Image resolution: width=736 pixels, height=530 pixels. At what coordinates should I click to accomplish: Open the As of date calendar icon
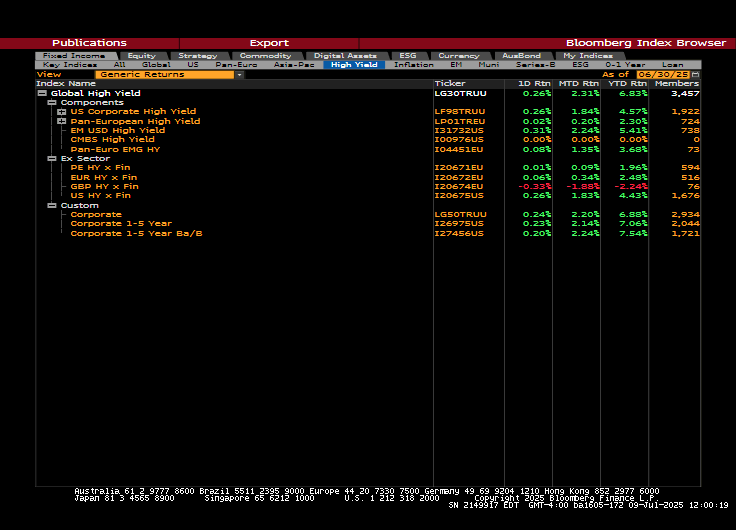696,75
